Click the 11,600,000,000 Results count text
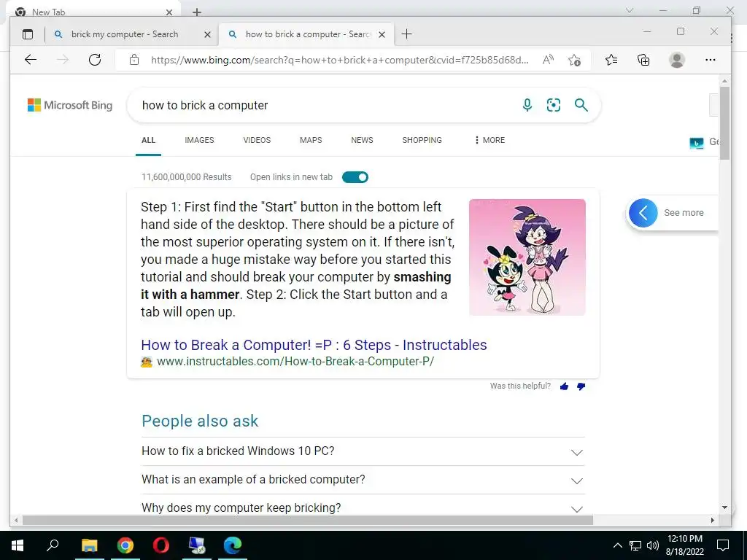 pos(186,177)
